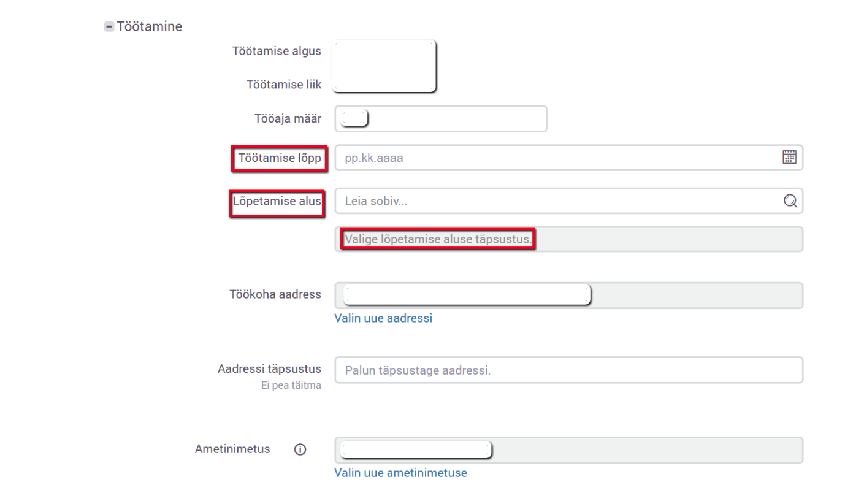Click the info icon beside Ametinimetus
This screenshot has width=845, height=504.
300,449
